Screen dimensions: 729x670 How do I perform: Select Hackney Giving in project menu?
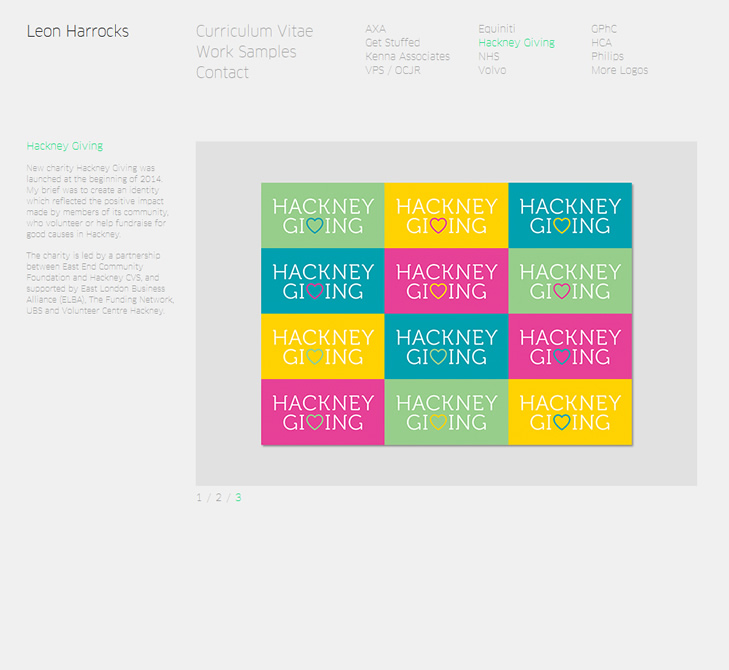point(516,43)
